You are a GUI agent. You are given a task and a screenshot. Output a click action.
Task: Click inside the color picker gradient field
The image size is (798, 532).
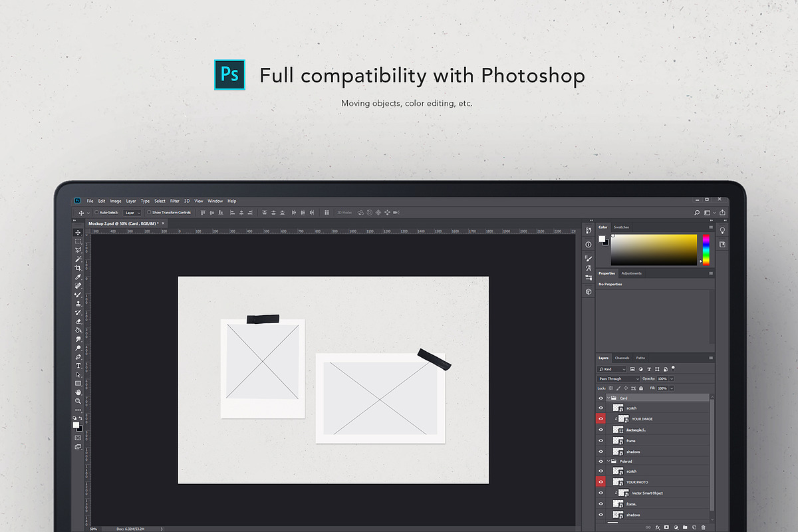[654, 250]
